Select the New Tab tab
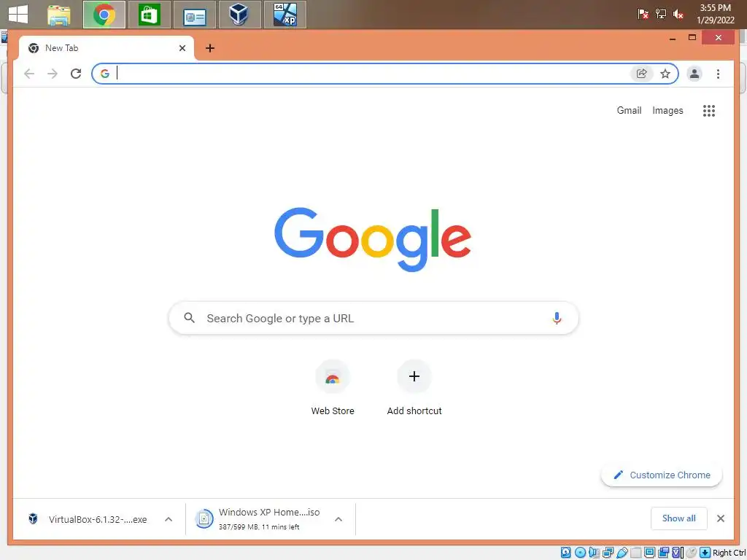The image size is (747, 560). point(107,48)
